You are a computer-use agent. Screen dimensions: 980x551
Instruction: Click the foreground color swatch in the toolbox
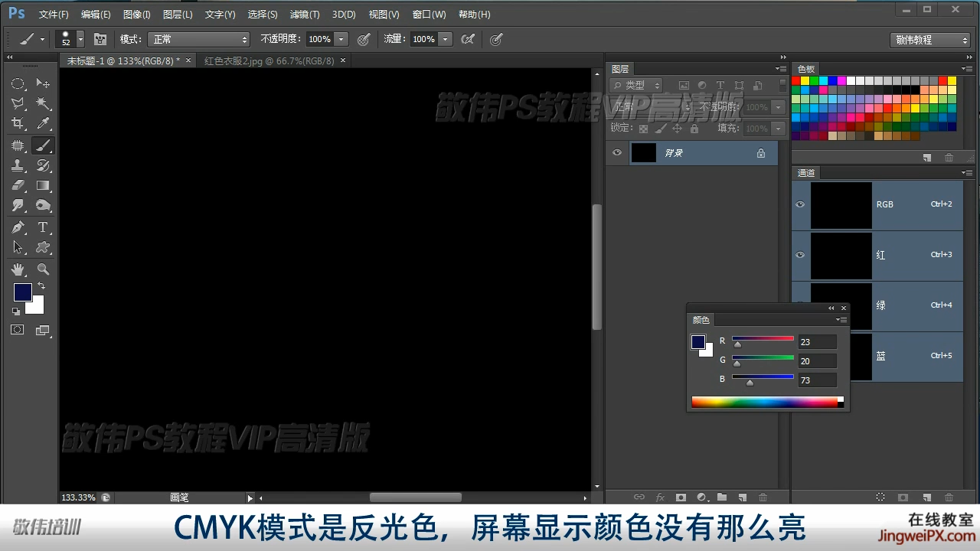tap(23, 292)
